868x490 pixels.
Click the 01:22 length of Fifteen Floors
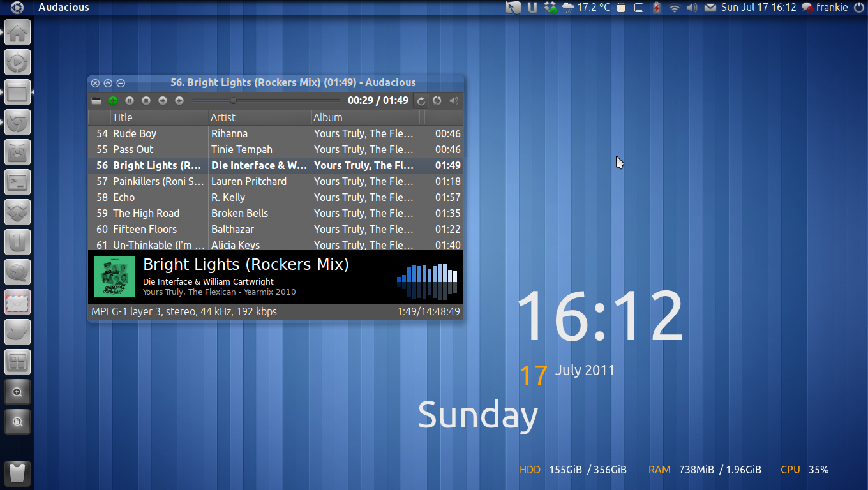(448, 229)
